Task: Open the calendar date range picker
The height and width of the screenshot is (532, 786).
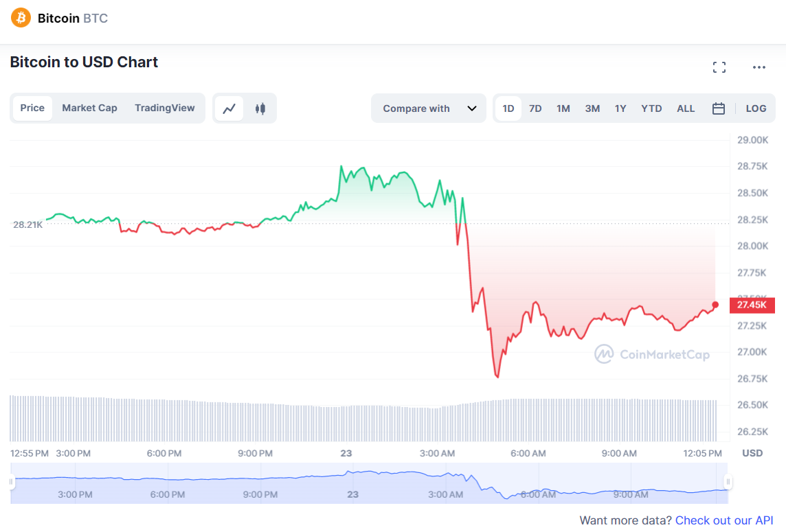Action: 719,108
